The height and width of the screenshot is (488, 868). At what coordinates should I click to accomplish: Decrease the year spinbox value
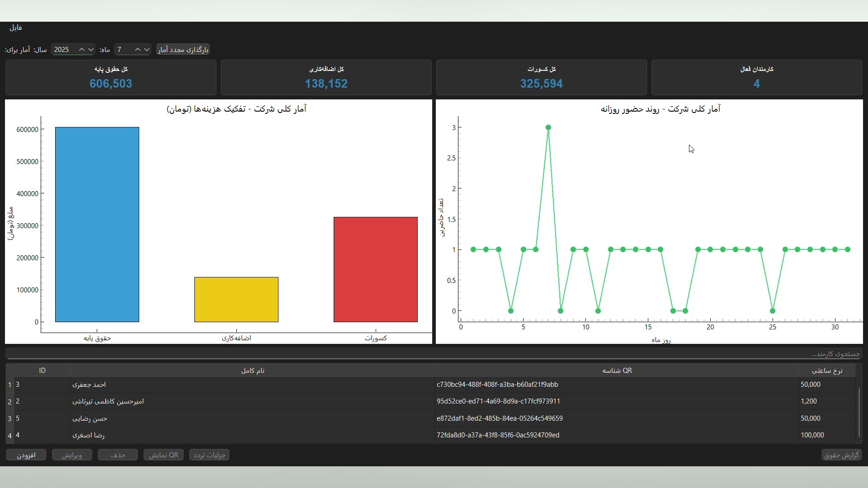[91, 50]
